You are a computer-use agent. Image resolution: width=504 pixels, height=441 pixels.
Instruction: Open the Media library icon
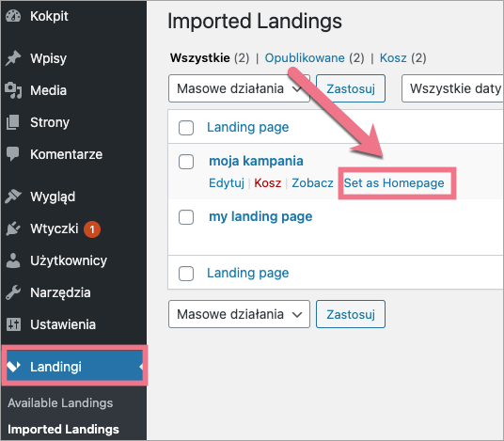(13, 90)
